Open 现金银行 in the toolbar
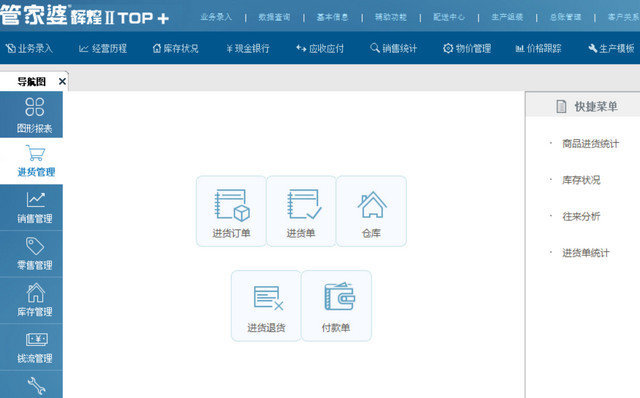 tap(248, 49)
